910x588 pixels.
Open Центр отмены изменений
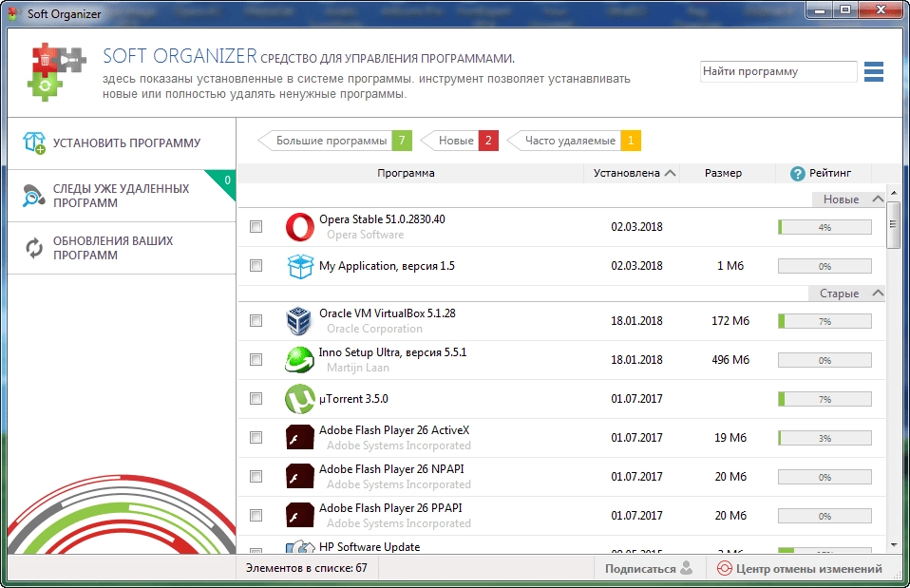point(800,568)
